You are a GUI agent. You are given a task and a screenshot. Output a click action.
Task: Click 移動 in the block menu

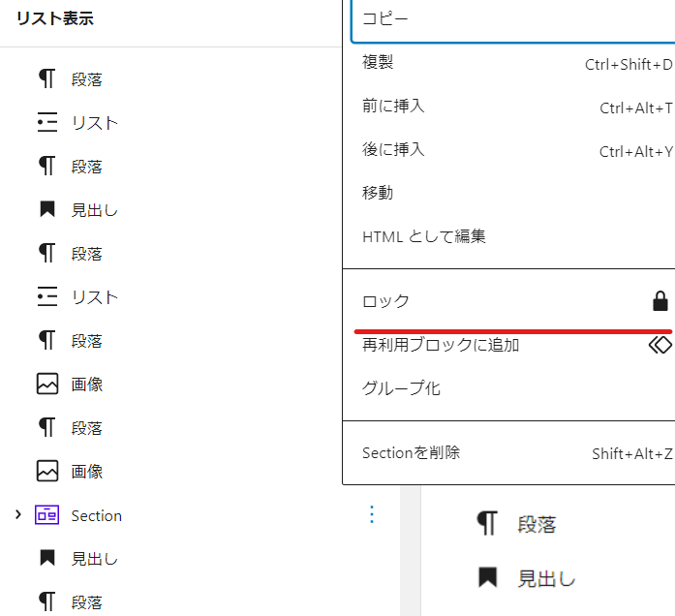pyautogui.click(x=378, y=193)
